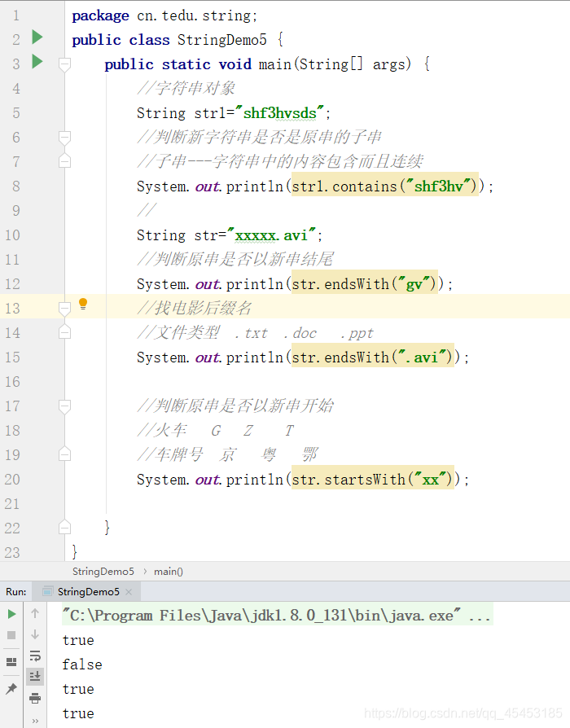Click class name StringDemo5 on line 2

(221, 40)
